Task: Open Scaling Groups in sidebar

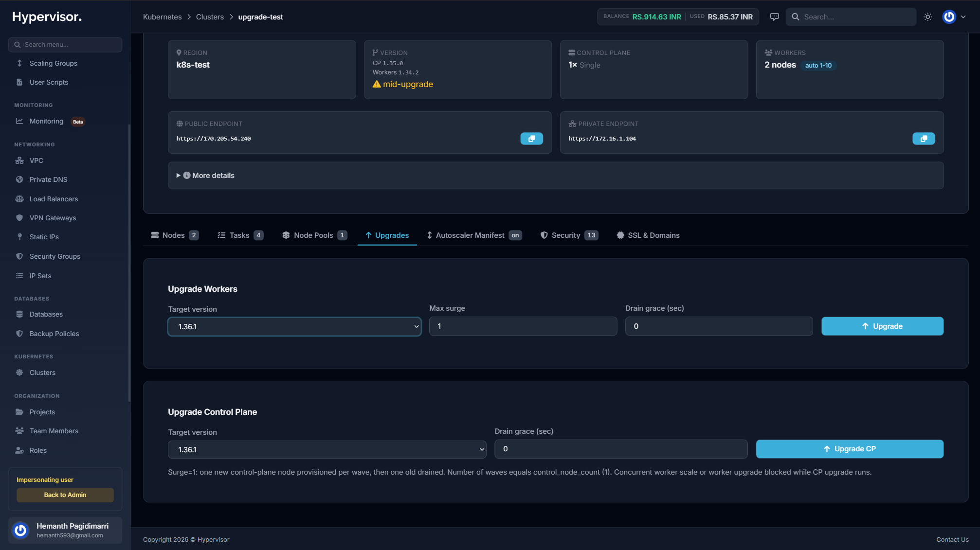Action: coord(53,63)
